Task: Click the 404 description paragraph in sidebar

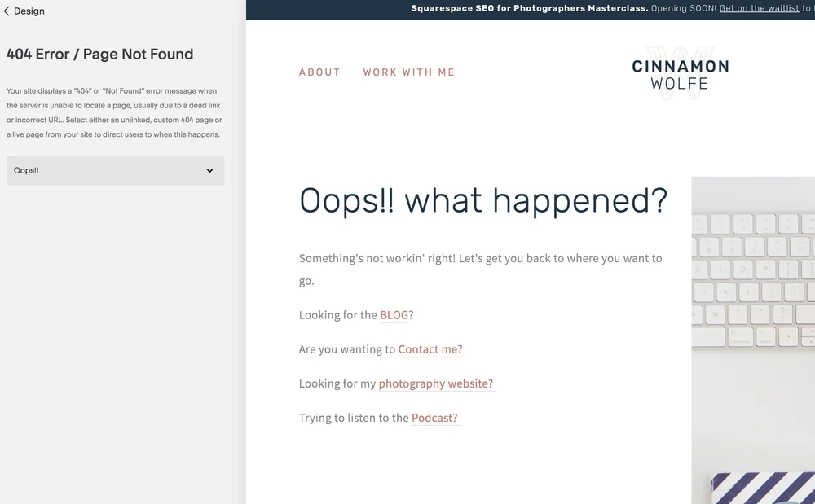Action: coord(114,112)
